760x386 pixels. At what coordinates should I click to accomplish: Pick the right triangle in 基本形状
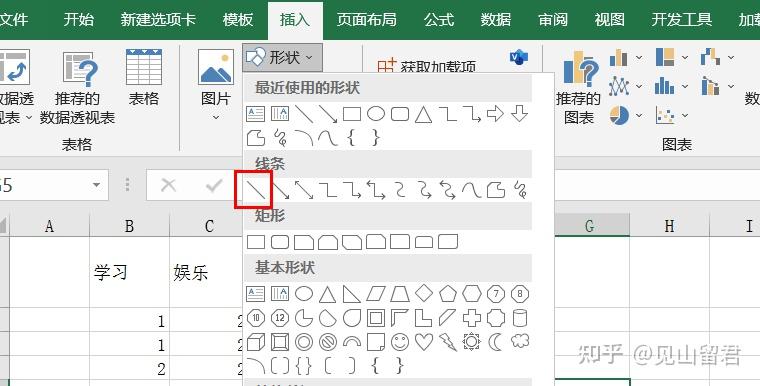tap(352, 293)
